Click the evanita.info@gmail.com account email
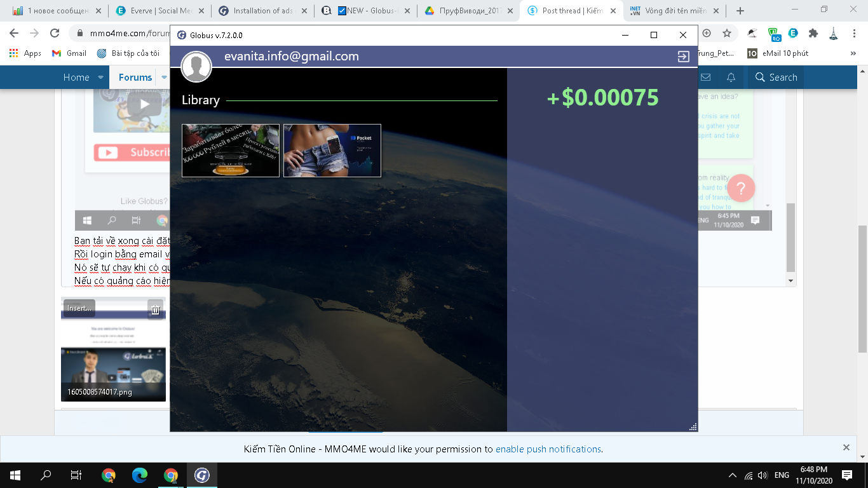Image resolution: width=868 pixels, height=488 pixels. [x=292, y=57]
